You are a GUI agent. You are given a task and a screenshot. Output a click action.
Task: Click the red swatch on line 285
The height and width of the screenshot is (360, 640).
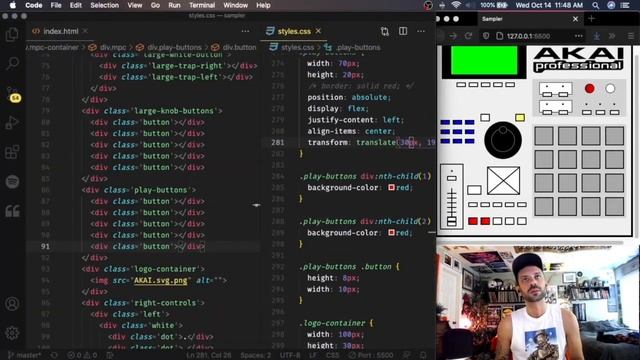point(391,187)
